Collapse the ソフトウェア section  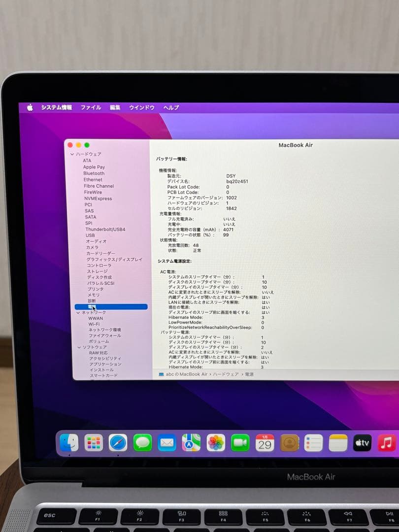pos(79,347)
